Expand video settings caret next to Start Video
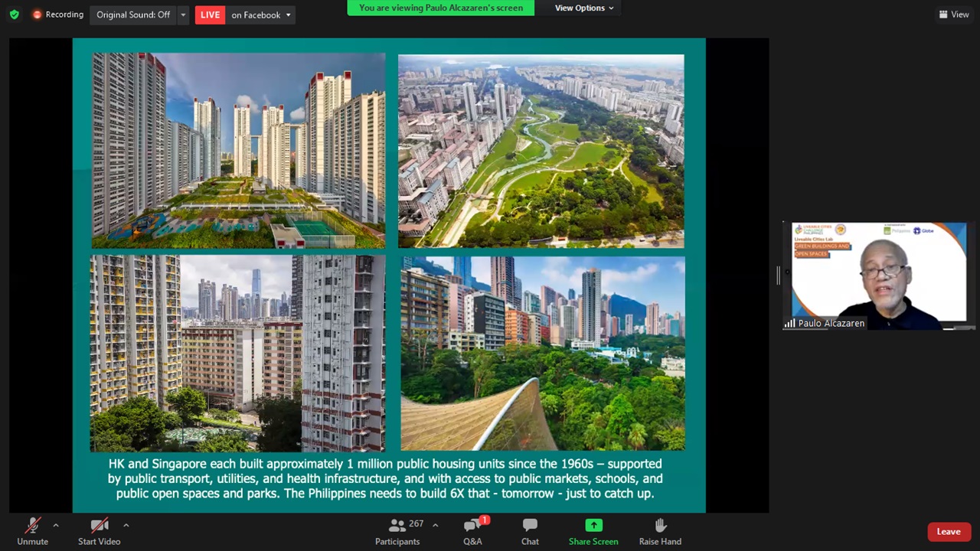Image resolution: width=980 pixels, height=551 pixels. click(x=126, y=525)
